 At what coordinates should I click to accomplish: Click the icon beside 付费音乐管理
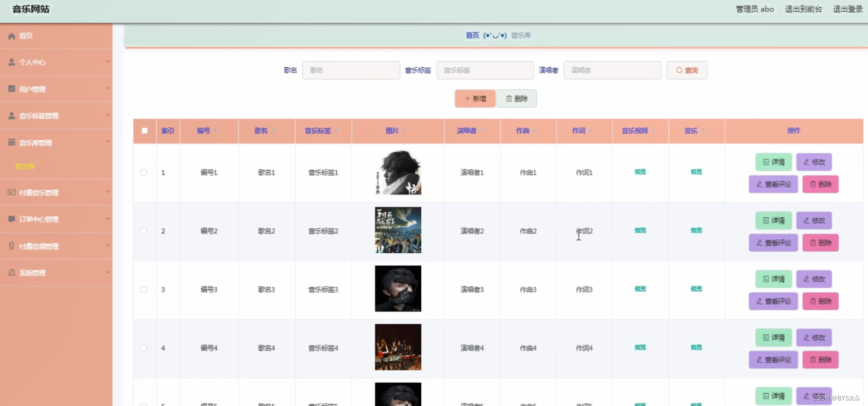(x=12, y=192)
